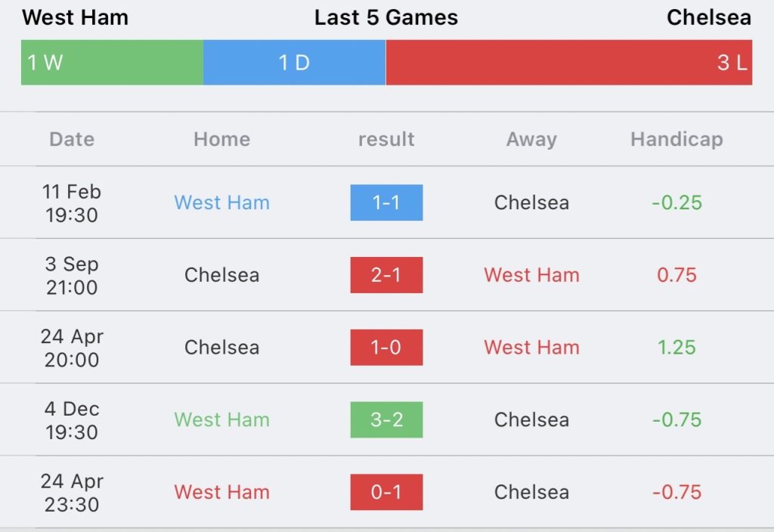Select the green 3-2 result badge
774x532 pixels.
[x=386, y=420]
